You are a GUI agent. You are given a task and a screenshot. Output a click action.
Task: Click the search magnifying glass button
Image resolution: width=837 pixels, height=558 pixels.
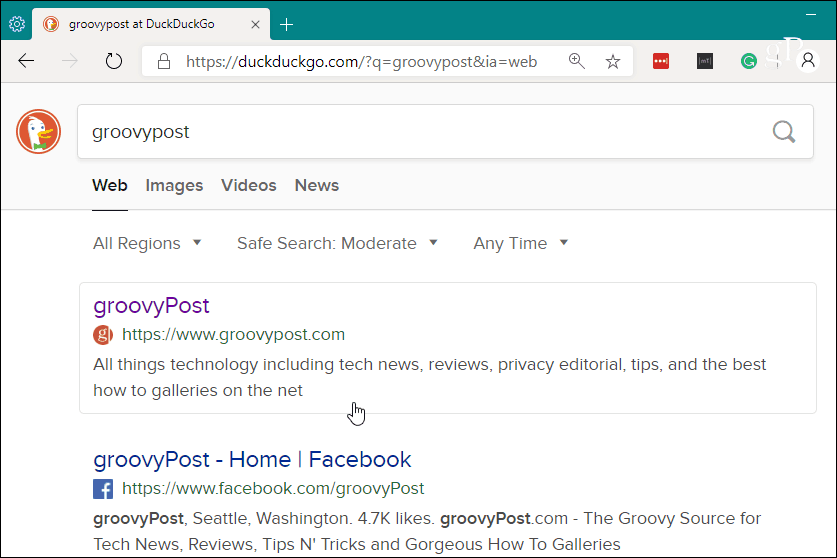point(784,131)
